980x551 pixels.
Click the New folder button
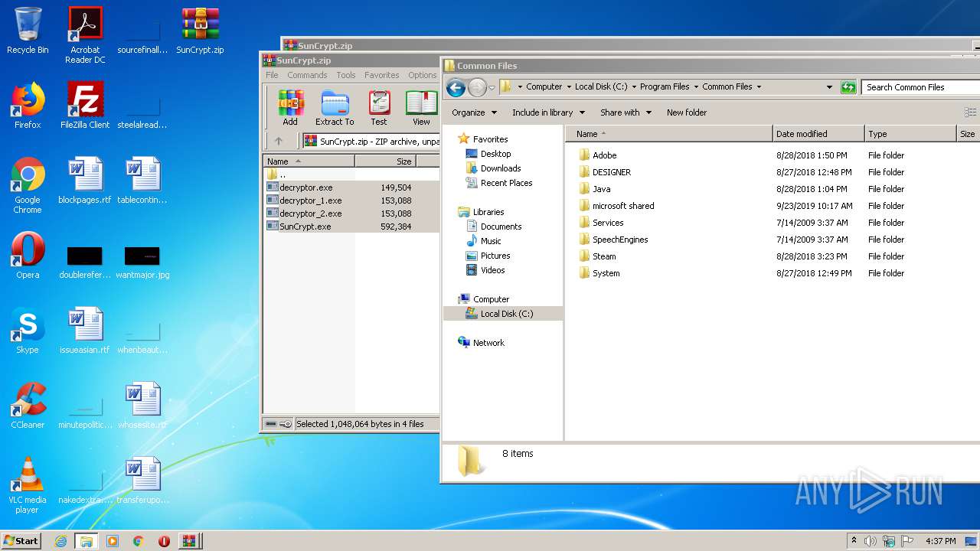coord(687,112)
